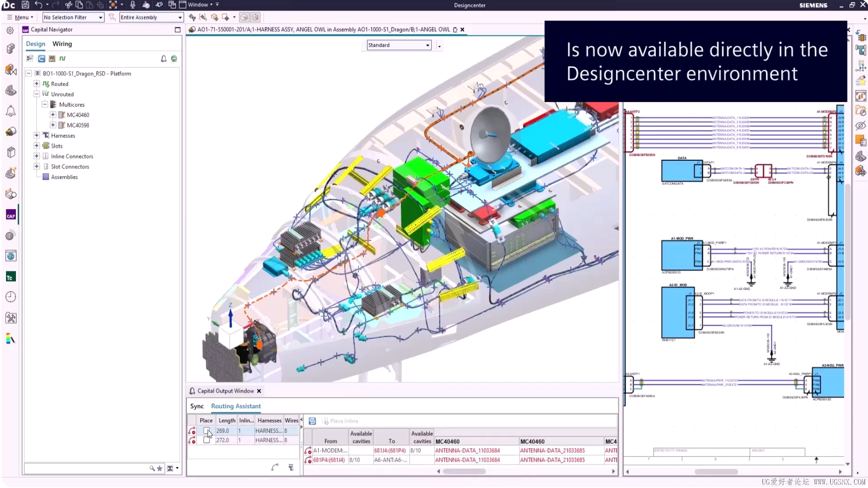Close the HARNESS ASSY document tab
The image size is (868, 488).
coord(463,30)
